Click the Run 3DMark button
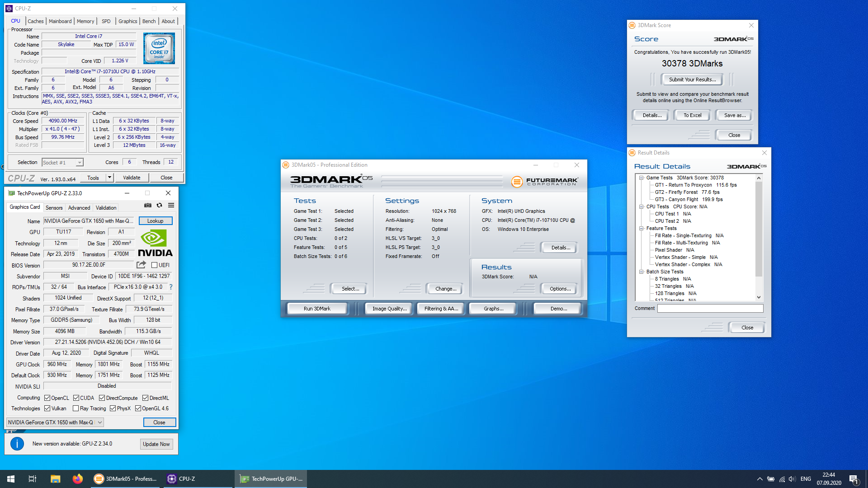The width and height of the screenshot is (868, 488). pos(317,309)
